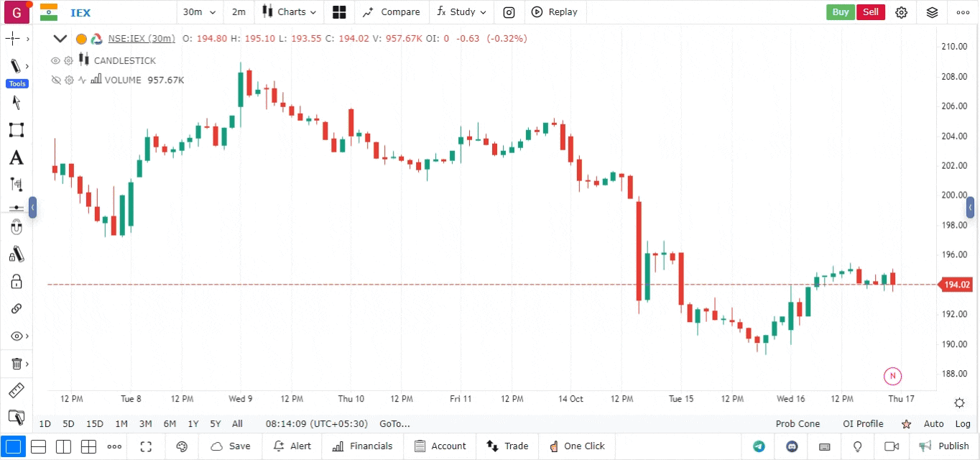The height and width of the screenshot is (460, 980).
Task: Select the 1M time range
Action: [x=121, y=424]
